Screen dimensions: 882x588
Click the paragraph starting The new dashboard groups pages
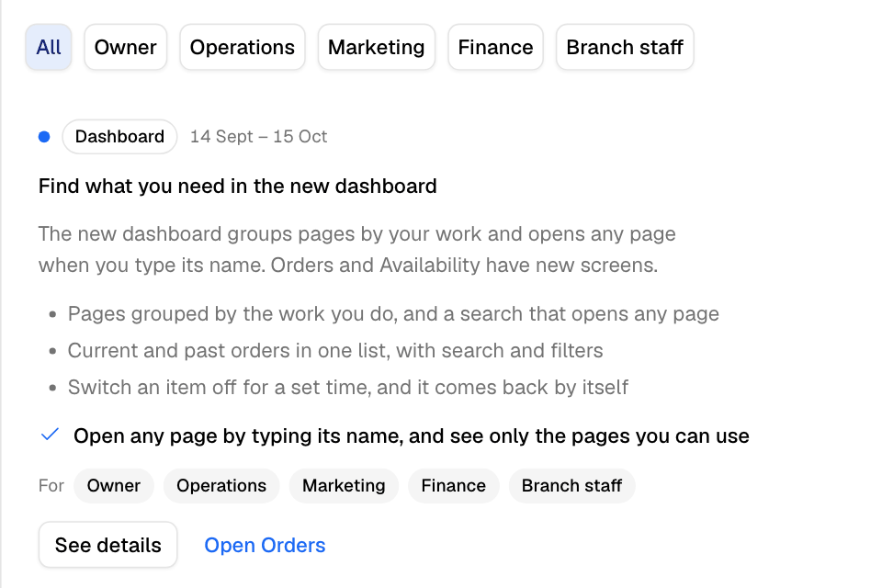tap(357, 249)
